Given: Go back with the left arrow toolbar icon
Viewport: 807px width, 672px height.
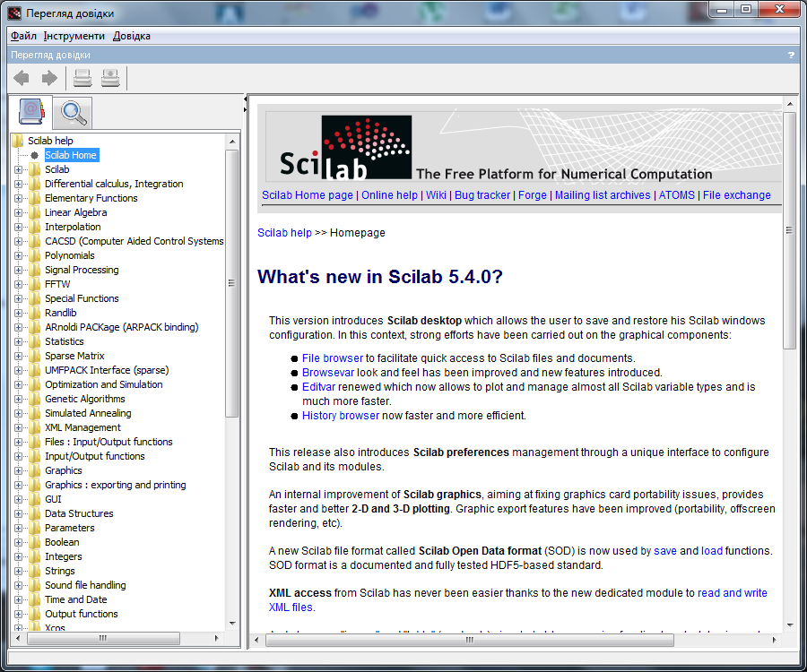Looking at the screenshot, I should 22,78.
